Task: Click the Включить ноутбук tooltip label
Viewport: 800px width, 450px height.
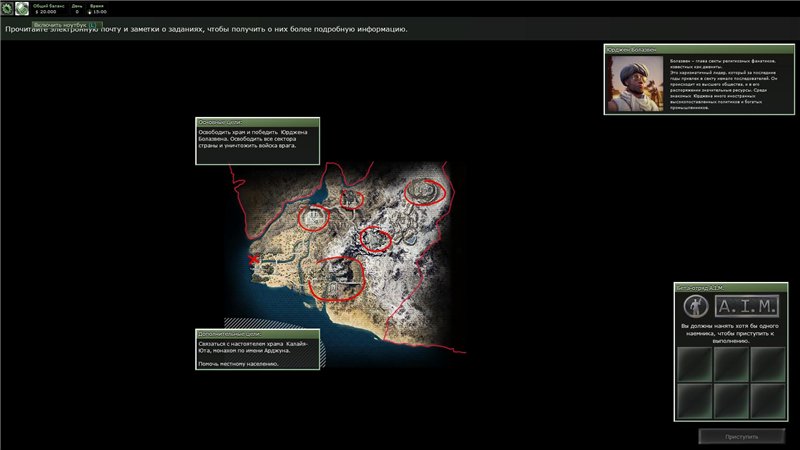Action: point(66,24)
